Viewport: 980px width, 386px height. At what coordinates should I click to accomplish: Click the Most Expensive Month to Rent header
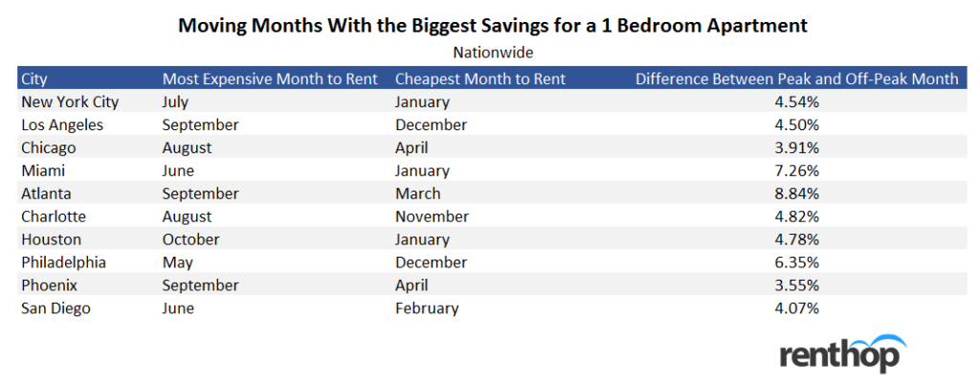tap(270, 79)
